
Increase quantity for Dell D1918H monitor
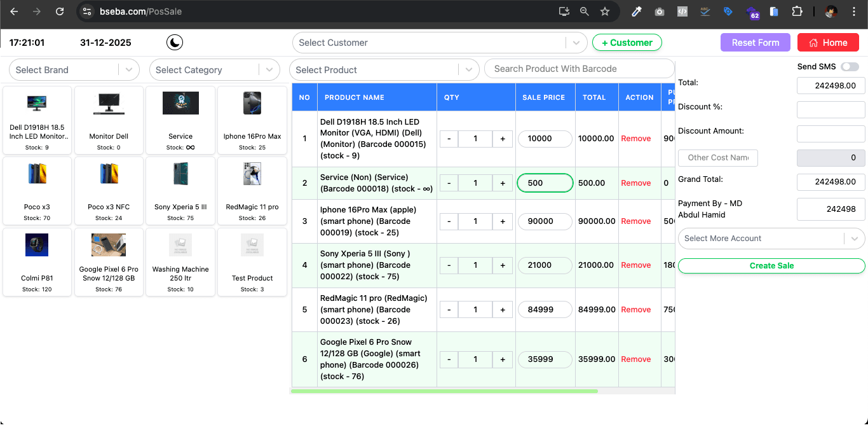(503, 139)
